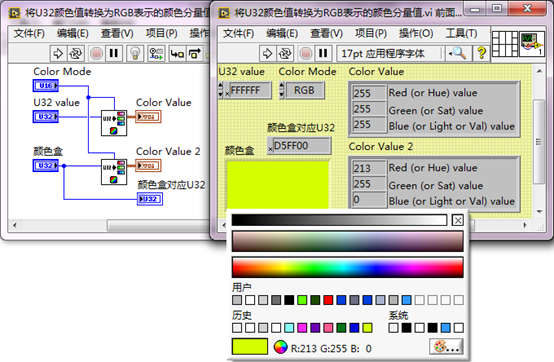Click Run Continuously in front panel toolbar
554x362 pixels.
(x=285, y=53)
